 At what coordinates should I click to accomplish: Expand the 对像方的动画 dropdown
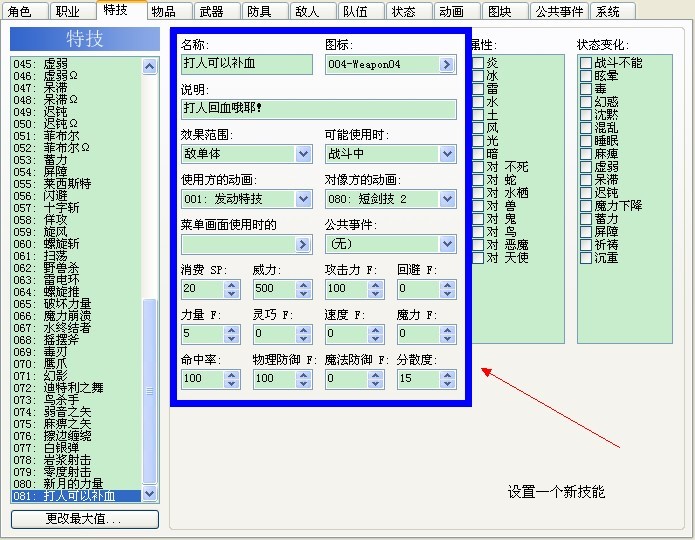pyautogui.click(x=447, y=199)
